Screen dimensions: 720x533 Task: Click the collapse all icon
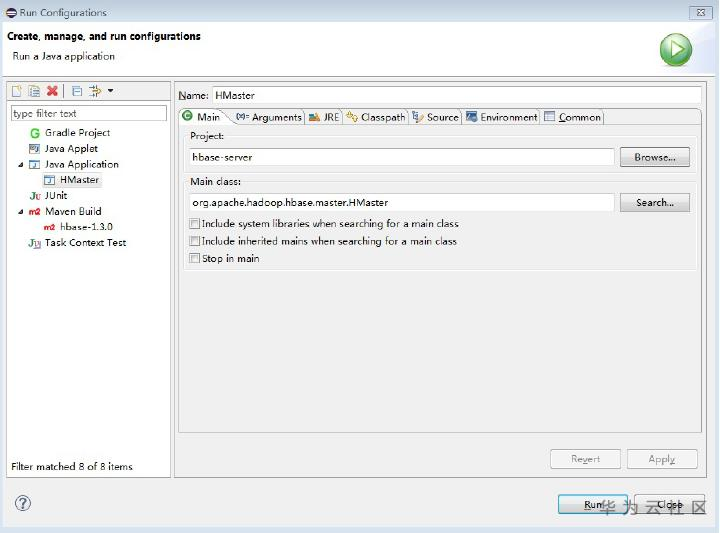pos(77,91)
